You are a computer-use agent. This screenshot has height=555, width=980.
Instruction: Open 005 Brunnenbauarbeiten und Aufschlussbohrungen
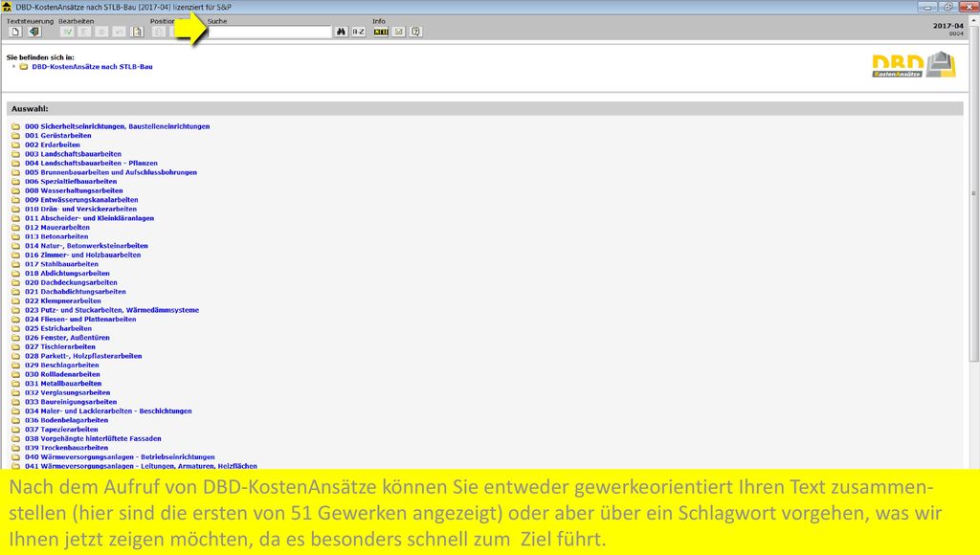click(111, 172)
